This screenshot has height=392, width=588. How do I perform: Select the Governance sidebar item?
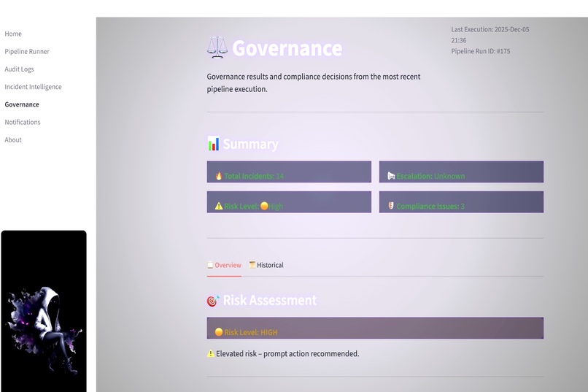[x=22, y=104]
